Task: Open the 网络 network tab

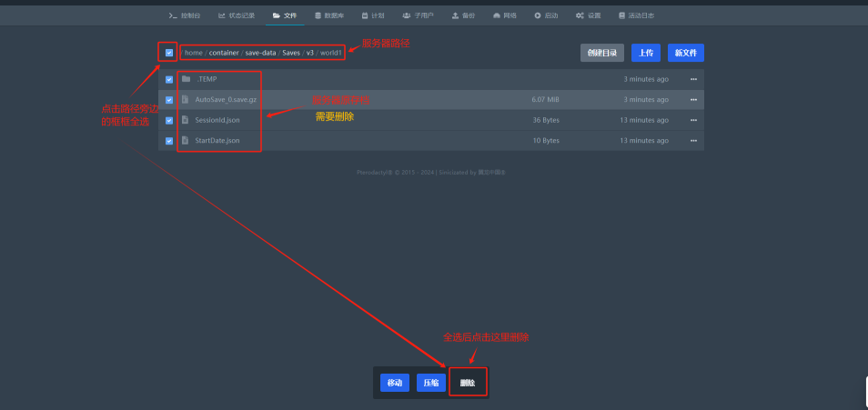Action: (x=505, y=15)
